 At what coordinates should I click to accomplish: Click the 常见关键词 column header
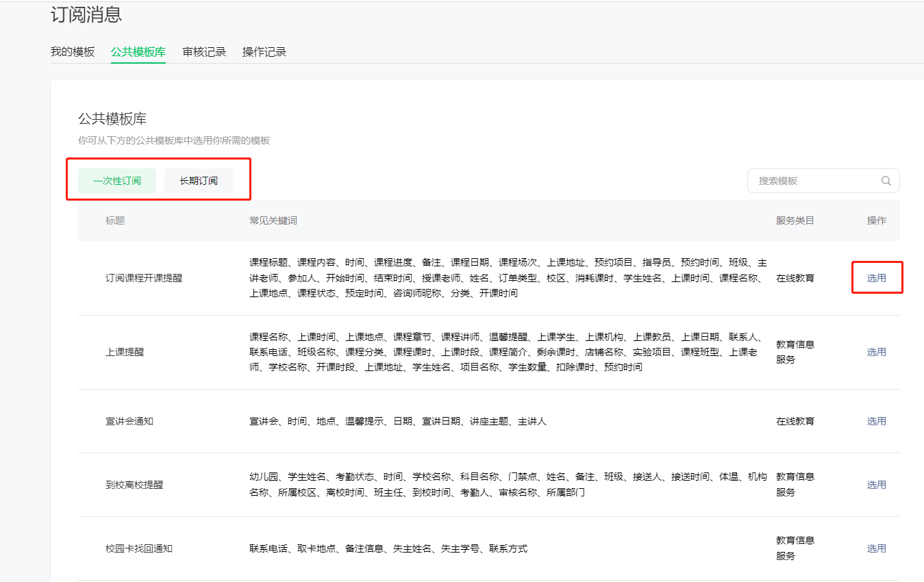point(273,220)
